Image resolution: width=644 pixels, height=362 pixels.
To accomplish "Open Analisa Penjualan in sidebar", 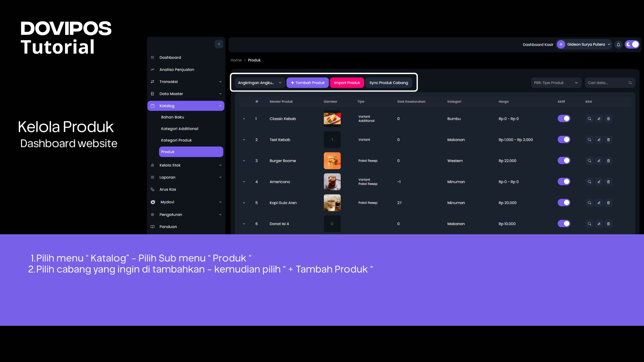I will coord(177,70).
